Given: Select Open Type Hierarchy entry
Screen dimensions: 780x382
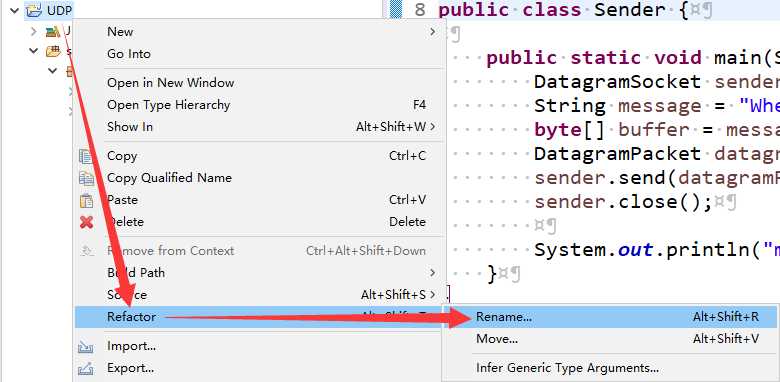Looking at the screenshot, I should [258, 105].
